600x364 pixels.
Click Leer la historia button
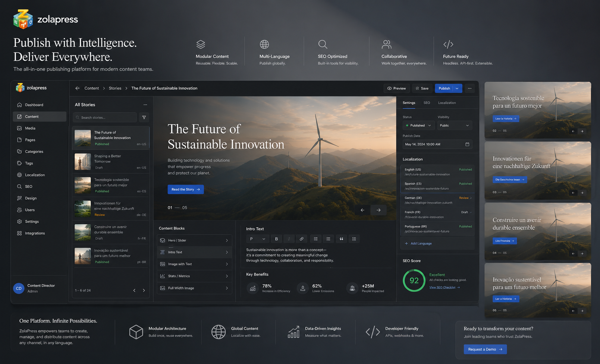[506, 118]
